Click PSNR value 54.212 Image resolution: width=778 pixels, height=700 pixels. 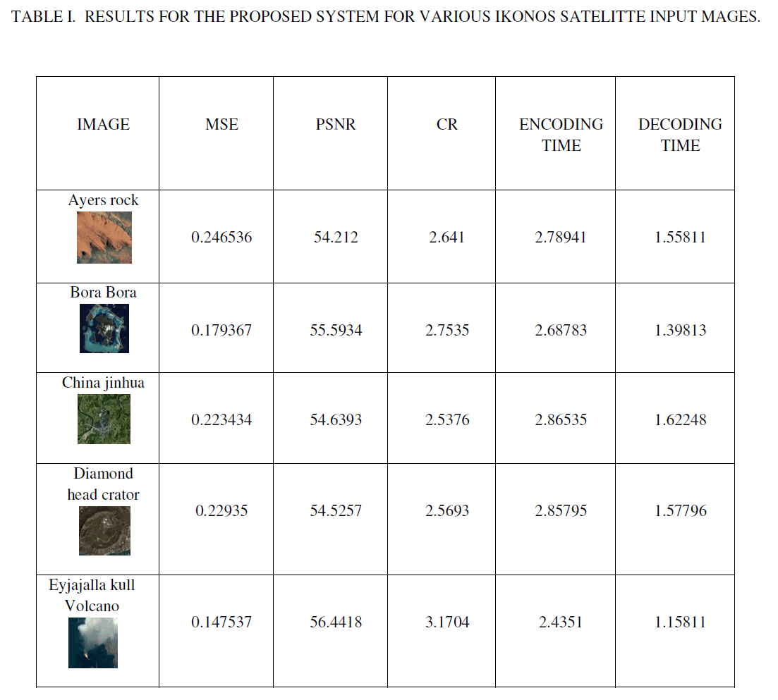click(336, 238)
